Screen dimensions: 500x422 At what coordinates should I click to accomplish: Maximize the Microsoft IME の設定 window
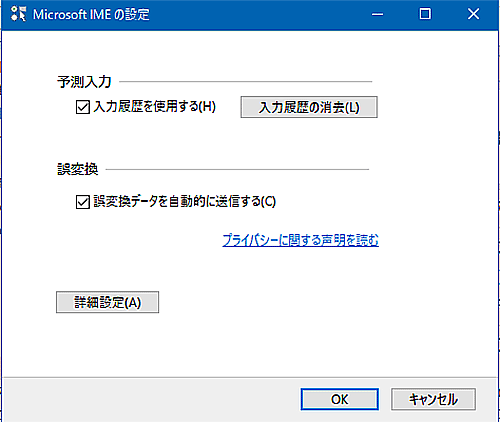click(425, 14)
